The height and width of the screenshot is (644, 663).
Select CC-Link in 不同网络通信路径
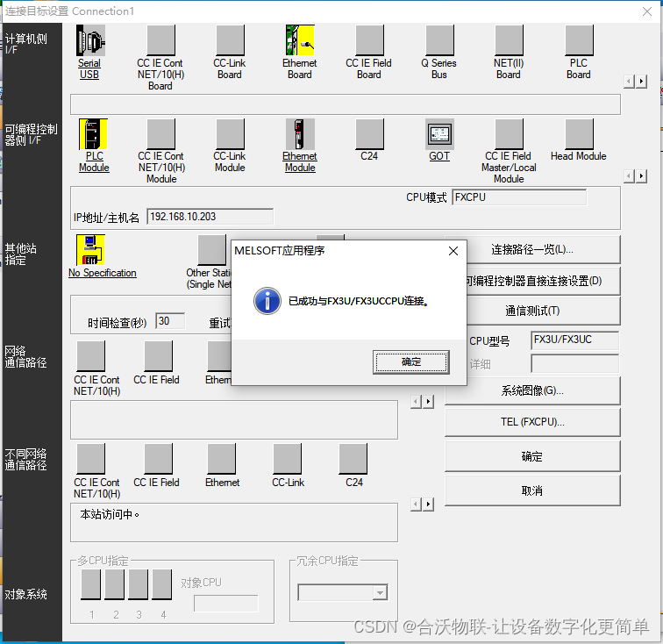(x=287, y=459)
